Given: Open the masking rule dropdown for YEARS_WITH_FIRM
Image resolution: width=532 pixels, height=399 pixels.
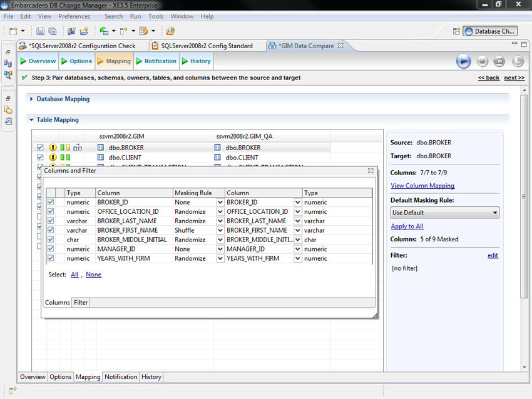Looking at the screenshot, I should (220, 258).
